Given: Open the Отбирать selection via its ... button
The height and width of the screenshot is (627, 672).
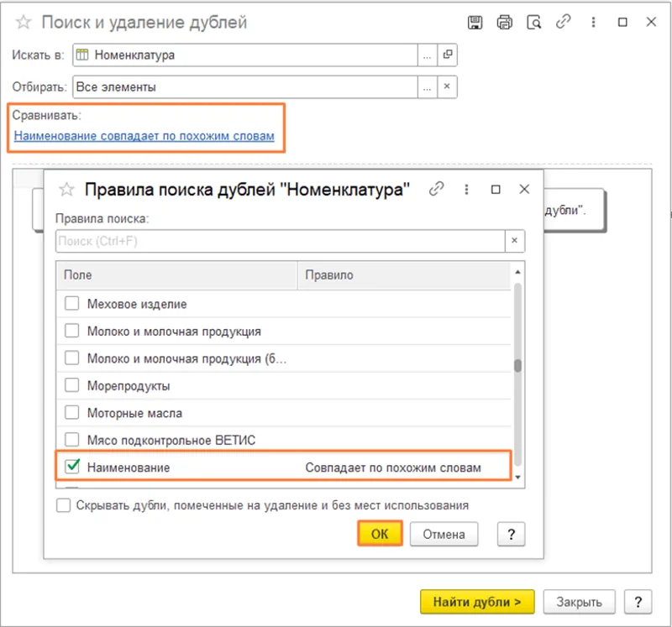Looking at the screenshot, I should pos(427,86).
